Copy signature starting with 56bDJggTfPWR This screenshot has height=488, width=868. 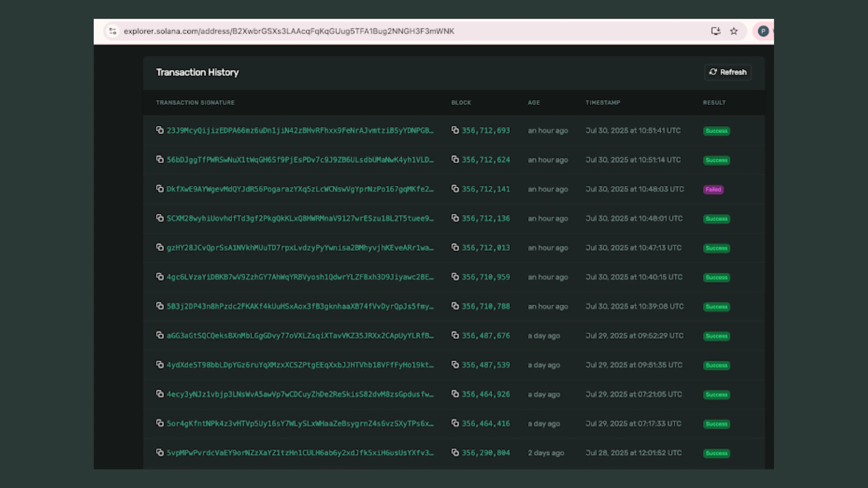160,159
